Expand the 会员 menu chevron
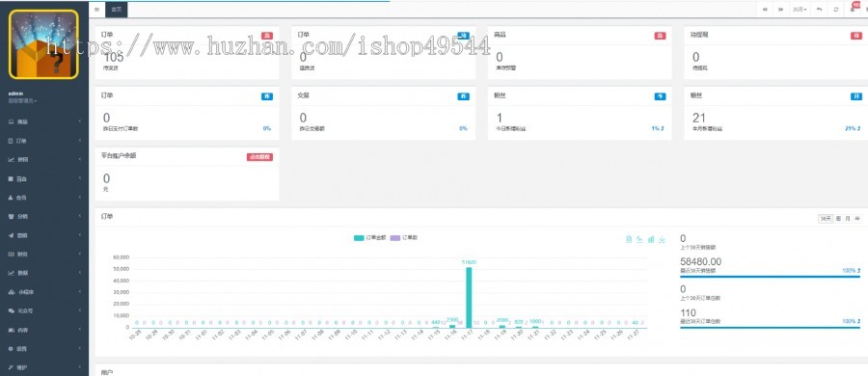 [80, 198]
